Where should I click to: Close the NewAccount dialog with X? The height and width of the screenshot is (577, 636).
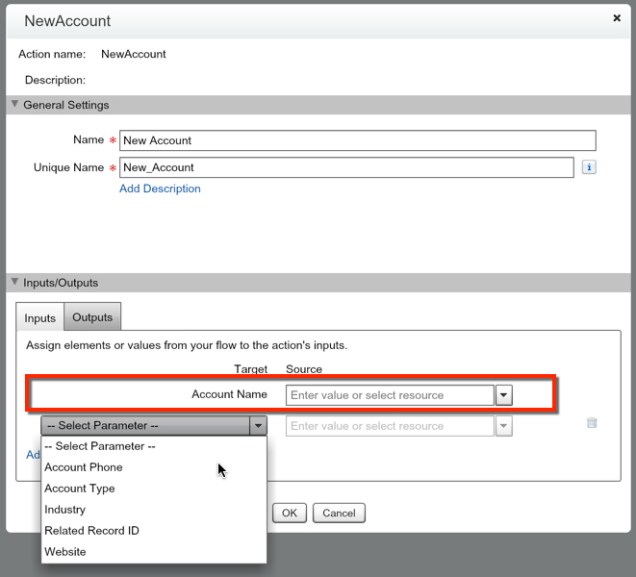(616, 19)
